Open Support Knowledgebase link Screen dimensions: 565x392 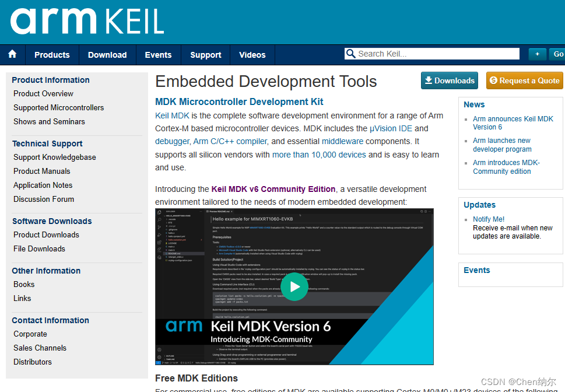coord(55,157)
